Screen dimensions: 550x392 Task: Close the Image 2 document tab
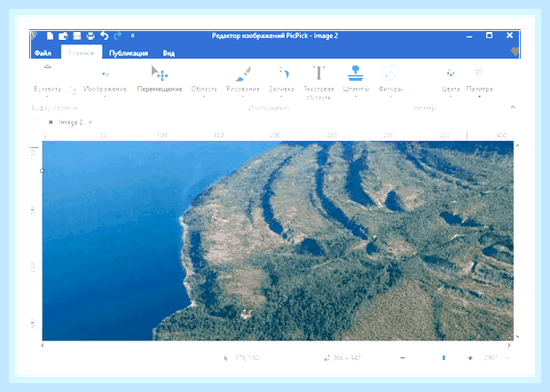click(x=90, y=122)
